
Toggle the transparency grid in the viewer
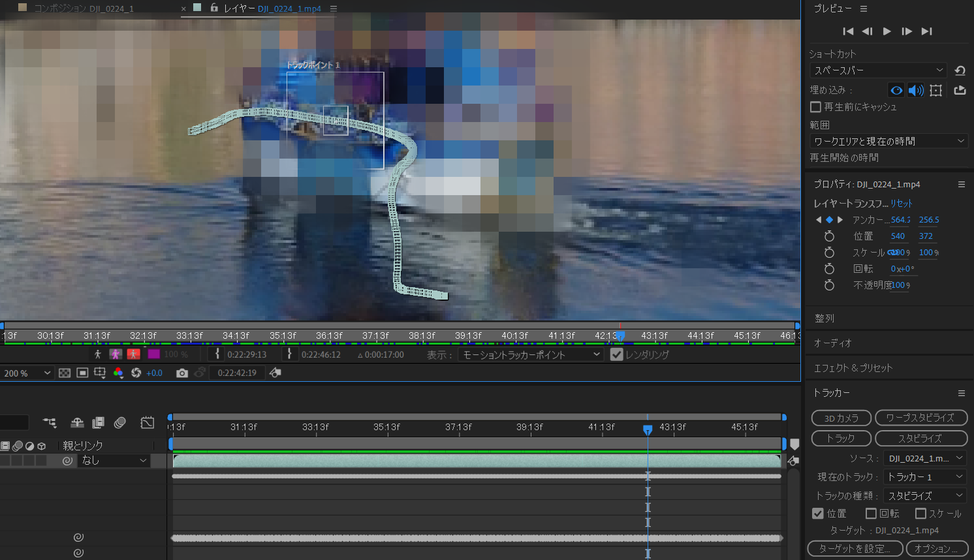[x=65, y=372]
